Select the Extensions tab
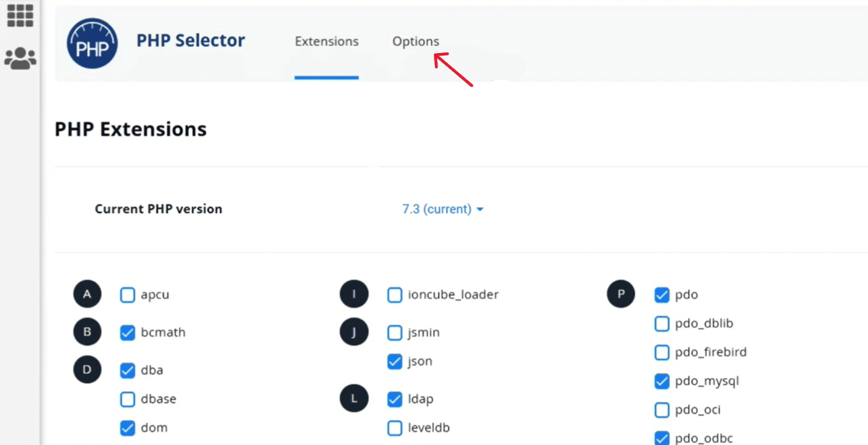The width and height of the screenshot is (868, 445). click(326, 41)
